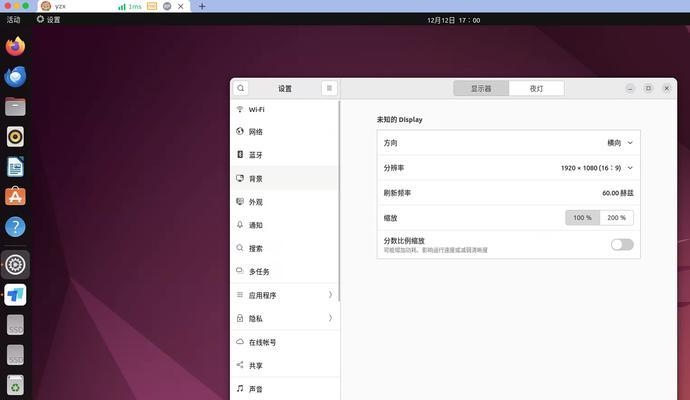This screenshot has width=690, height=400.
Task: Open the 声音 sound settings
Action: 285,389
